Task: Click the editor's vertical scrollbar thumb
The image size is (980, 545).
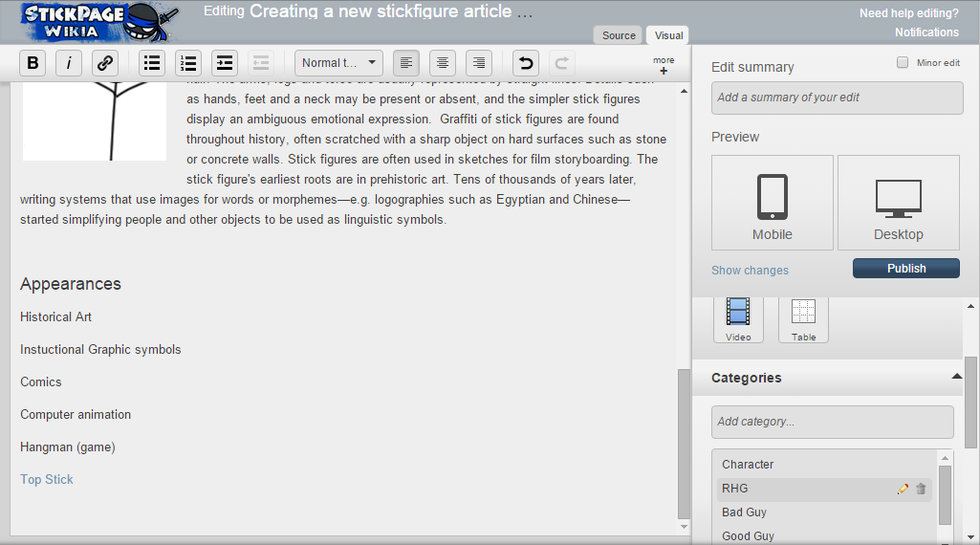Action: click(x=684, y=444)
